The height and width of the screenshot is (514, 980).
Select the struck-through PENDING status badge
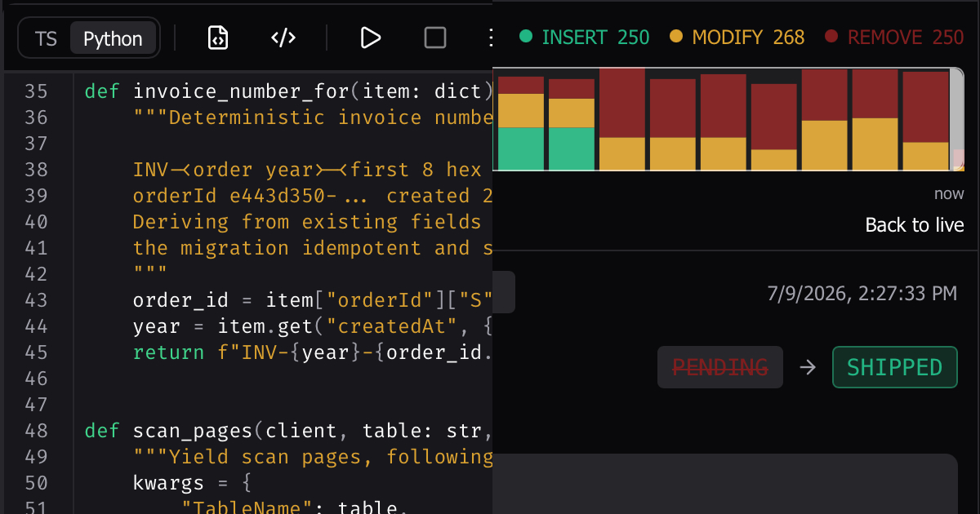coord(720,367)
